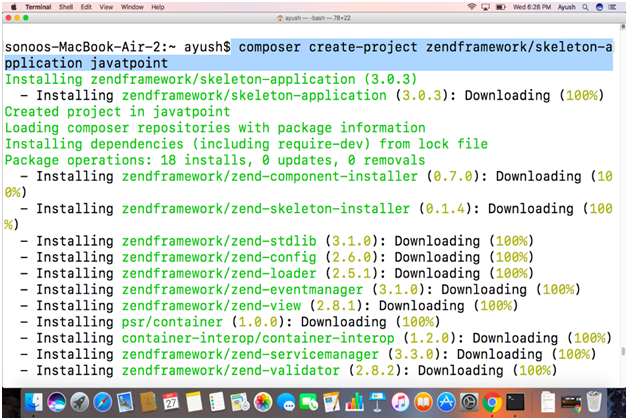The height and width of the screenshot is (420, 628).
Task: Open Safari compass icon in dock
Action: click(103, 402)
